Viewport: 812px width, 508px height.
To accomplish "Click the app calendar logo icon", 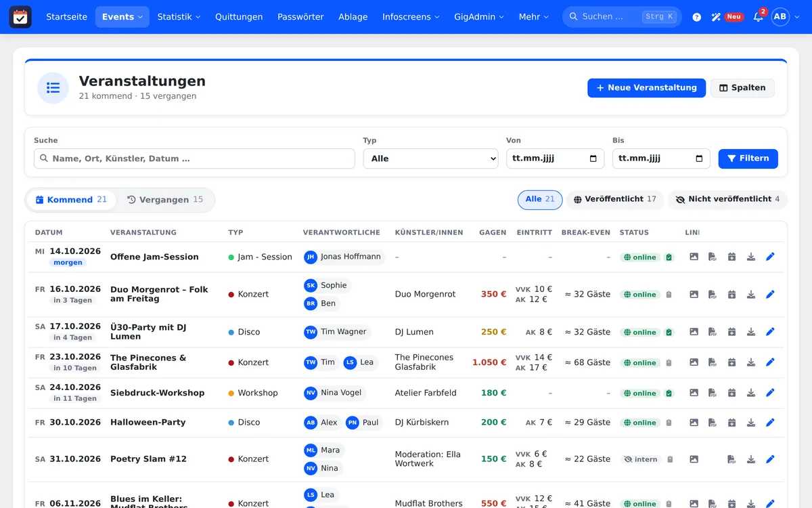I will click(x=20, y=17).
